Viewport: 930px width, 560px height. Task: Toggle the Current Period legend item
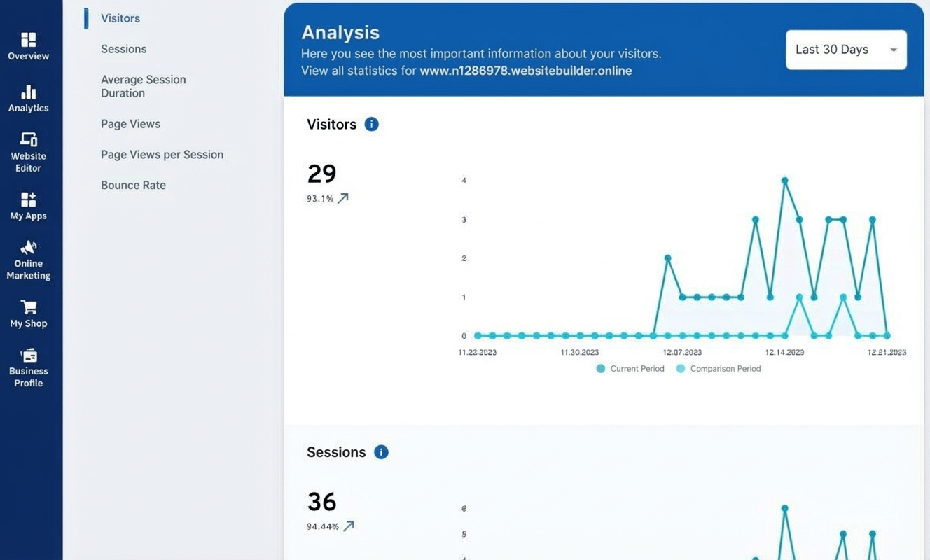pos(630,368)
